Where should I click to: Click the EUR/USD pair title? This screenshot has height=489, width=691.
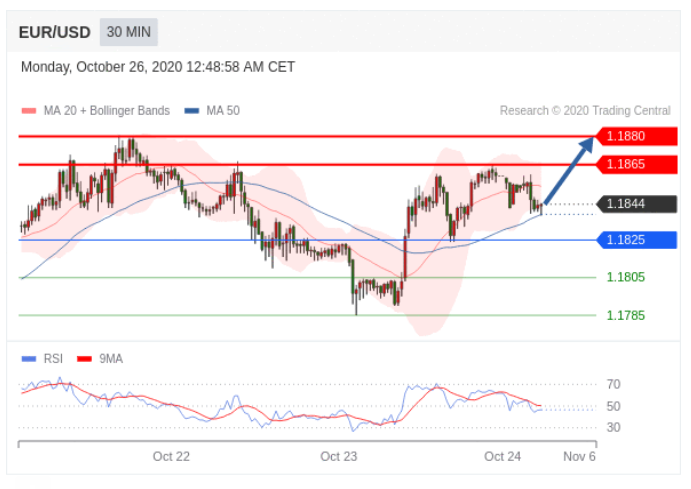(x=55, y=33)
